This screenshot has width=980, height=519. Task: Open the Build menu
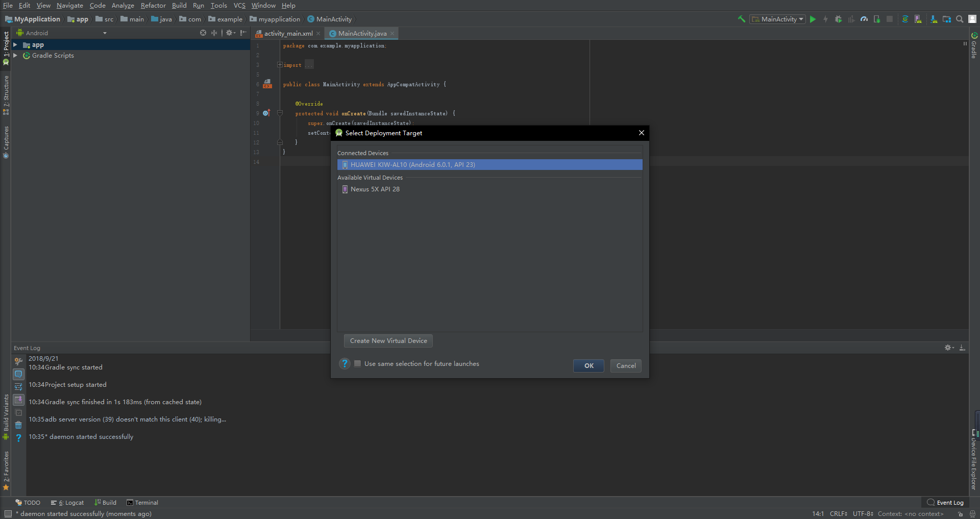pyautogui.click(x=179, y=5)
